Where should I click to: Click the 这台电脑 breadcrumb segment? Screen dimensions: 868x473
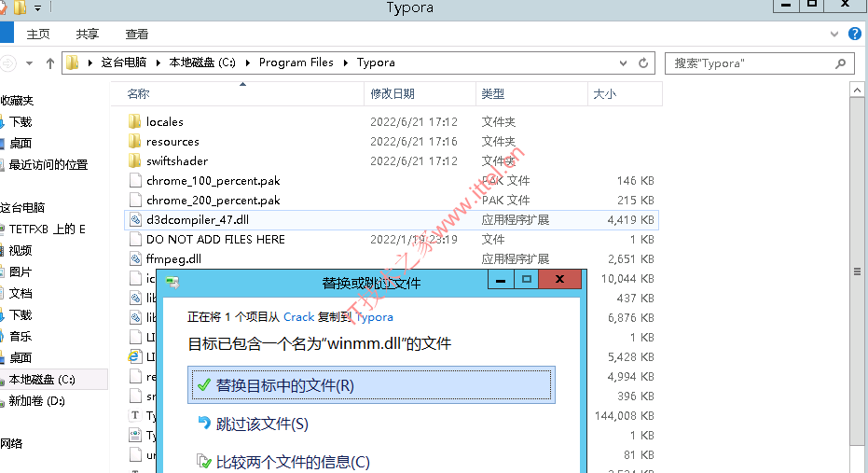tap(123, 63)
